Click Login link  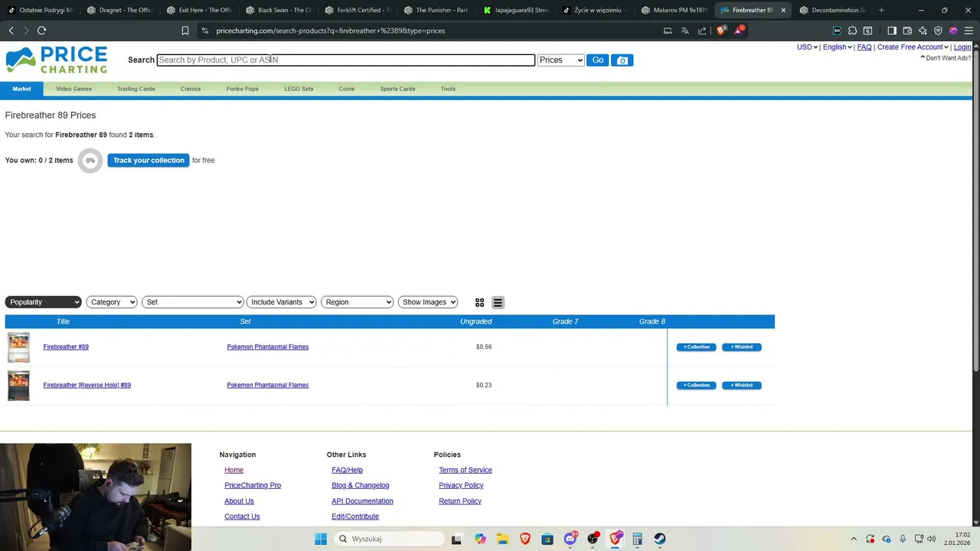coord(962,47)
